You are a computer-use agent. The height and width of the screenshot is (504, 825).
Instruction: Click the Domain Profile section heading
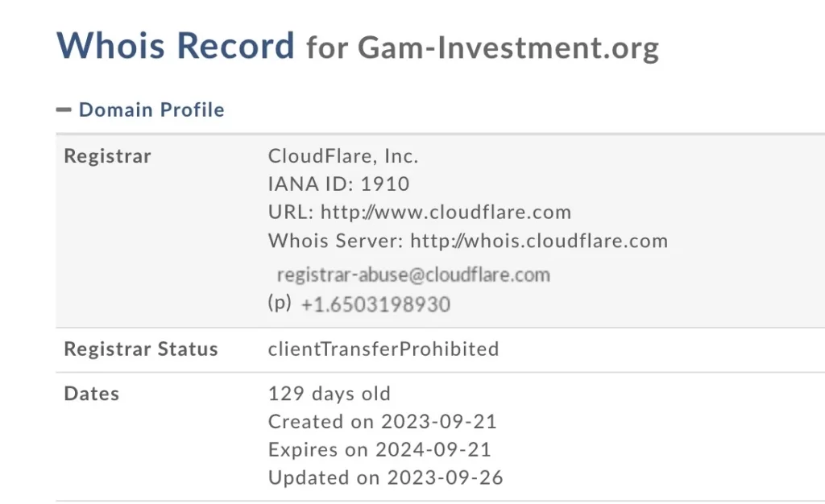[151, 109]
